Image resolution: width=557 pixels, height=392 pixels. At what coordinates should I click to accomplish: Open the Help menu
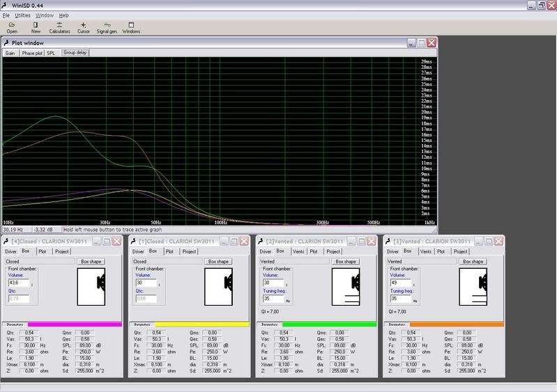pyautogui.click(x=63, y=15)
